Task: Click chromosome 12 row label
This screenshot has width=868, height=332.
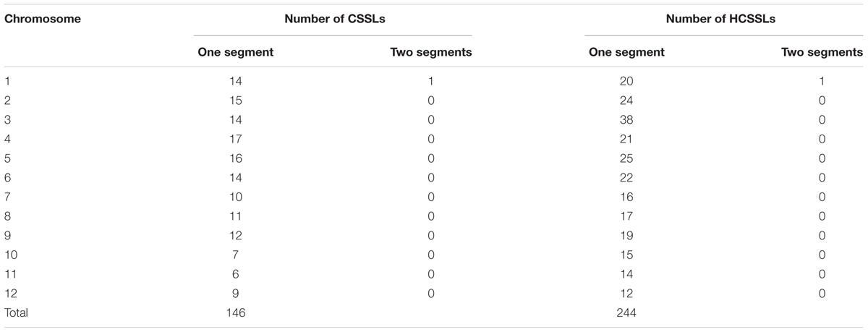Action: 10,294
